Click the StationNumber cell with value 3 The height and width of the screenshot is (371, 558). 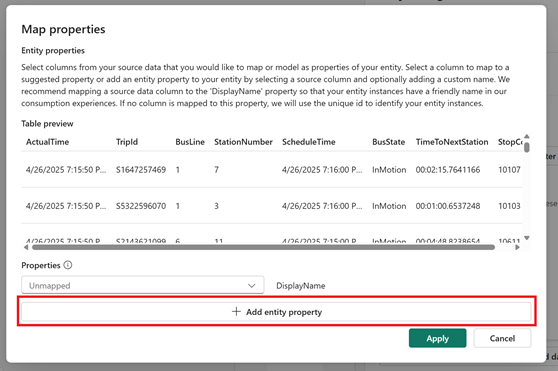(x=216, y=206)
